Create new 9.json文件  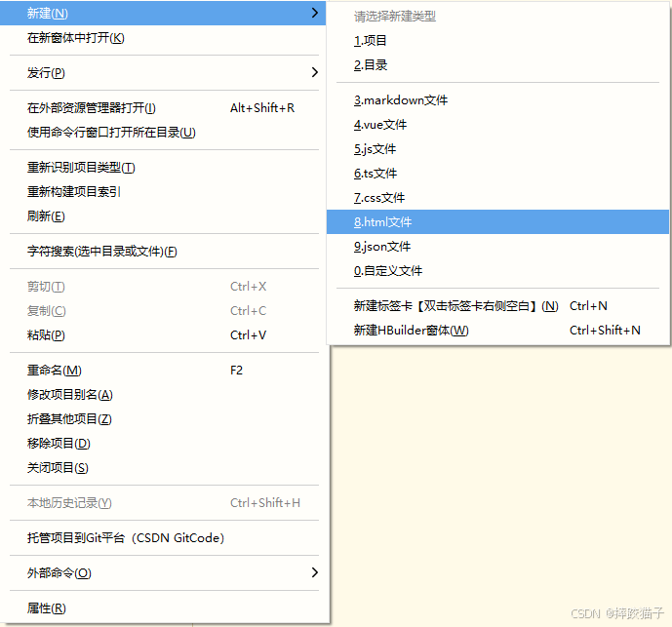click(498, 247)
